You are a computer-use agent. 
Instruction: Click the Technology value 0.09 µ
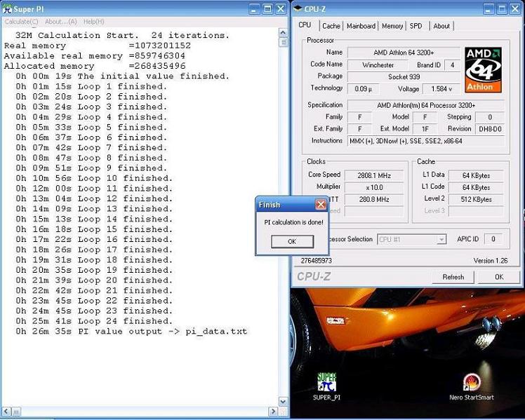point(364,89)
